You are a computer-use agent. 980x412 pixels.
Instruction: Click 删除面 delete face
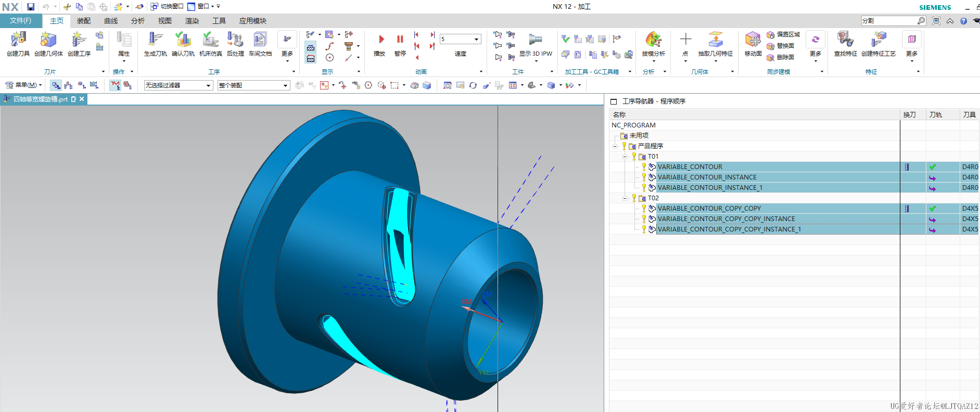click(x=780, y=58)
